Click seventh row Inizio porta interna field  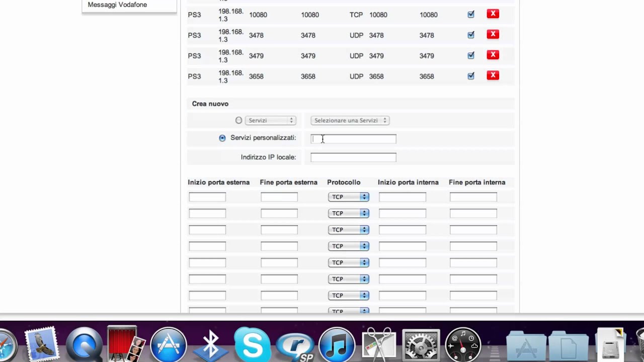click(403, 296)
